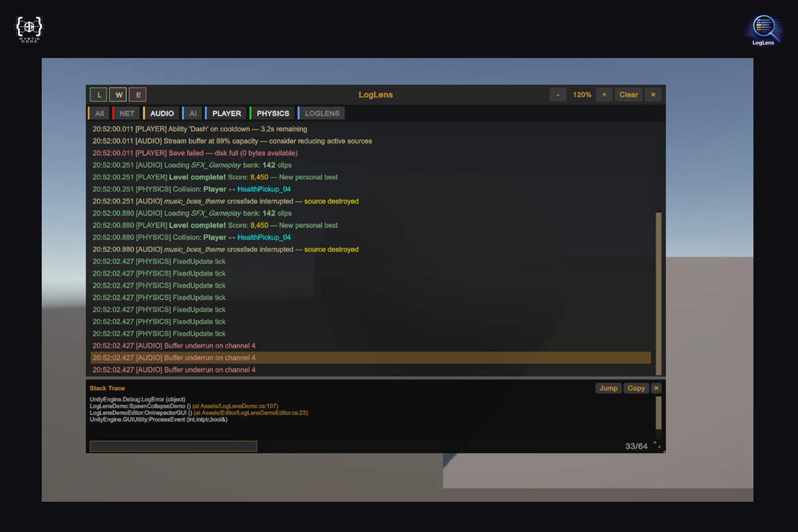Screen dimensions: 798x532
Task: Click the LogLens magnifier logo
Action: coord(763,29)
